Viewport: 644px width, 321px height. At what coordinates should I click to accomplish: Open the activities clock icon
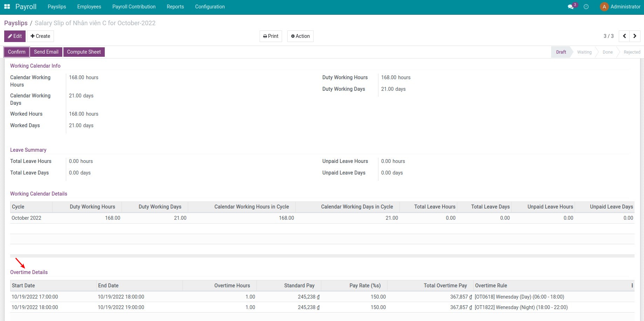[x=586, y=7]
